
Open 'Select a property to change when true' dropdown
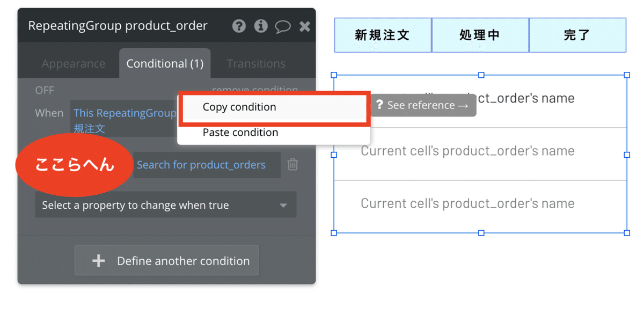coord(165,205)
